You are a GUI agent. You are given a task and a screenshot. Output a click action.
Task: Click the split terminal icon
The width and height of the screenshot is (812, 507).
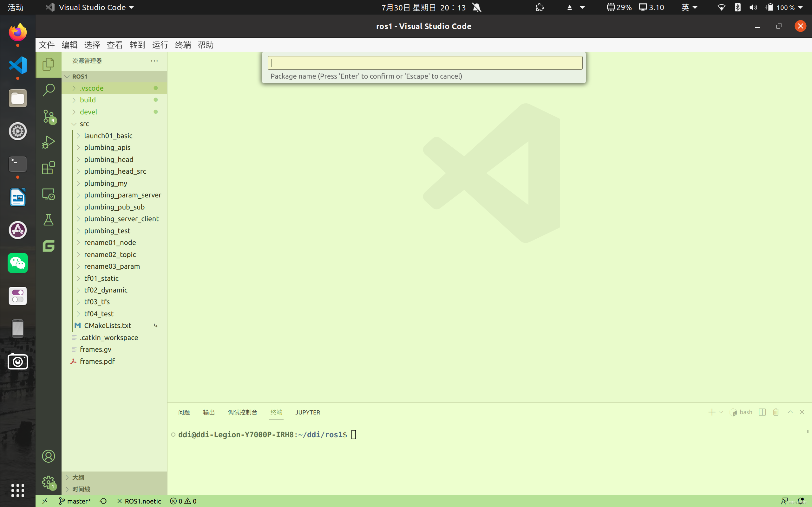(x=762, y=412)
